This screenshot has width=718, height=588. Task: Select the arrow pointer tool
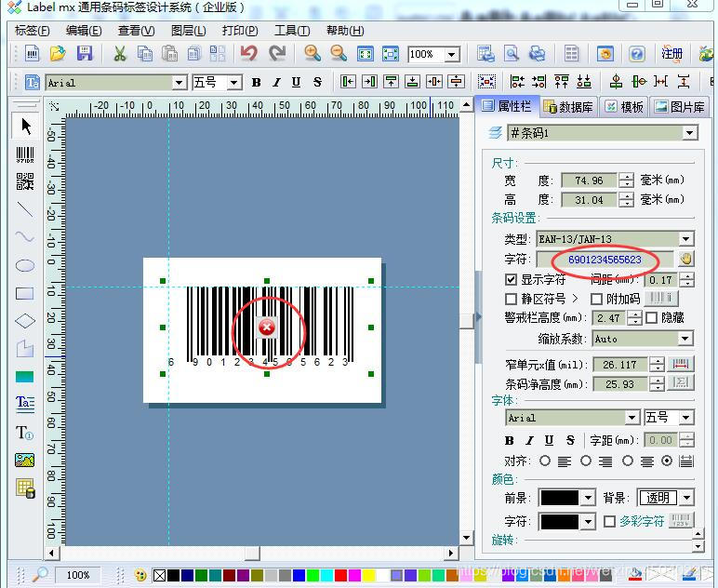click(x=26, y=127)
